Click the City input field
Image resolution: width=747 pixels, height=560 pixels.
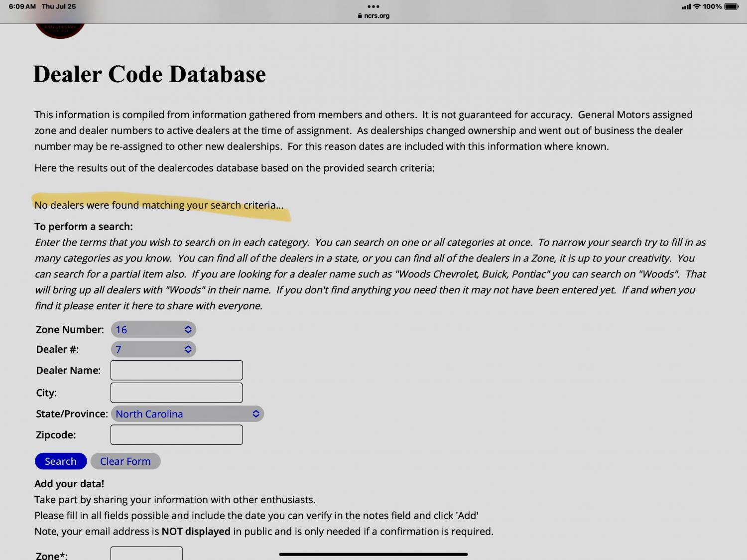click(176, 393)
